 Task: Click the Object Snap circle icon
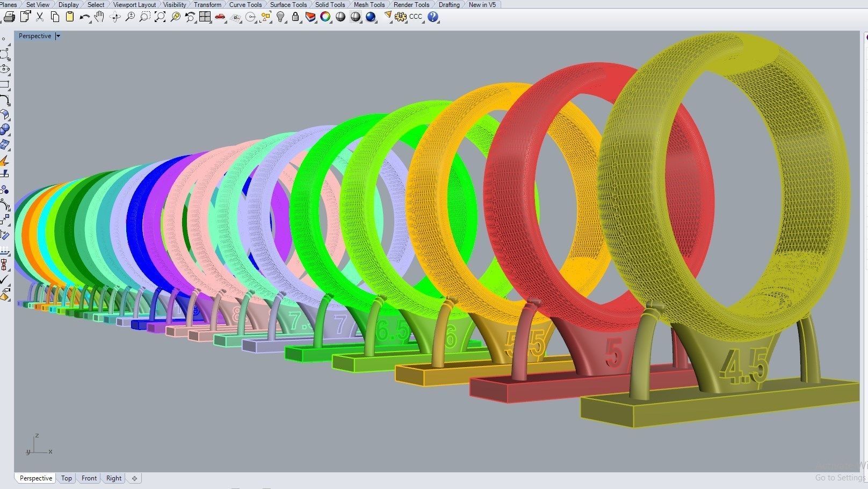250,17
